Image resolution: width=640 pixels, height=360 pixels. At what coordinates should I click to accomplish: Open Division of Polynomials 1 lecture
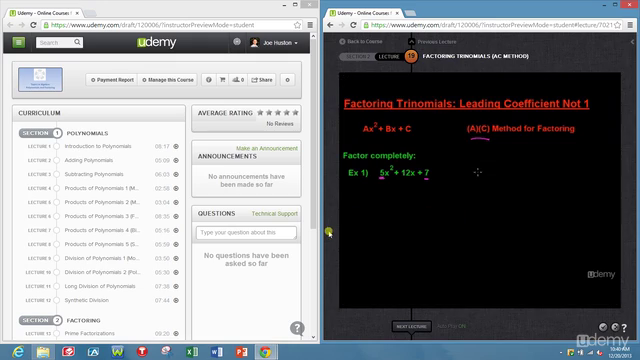click(102, 258)
